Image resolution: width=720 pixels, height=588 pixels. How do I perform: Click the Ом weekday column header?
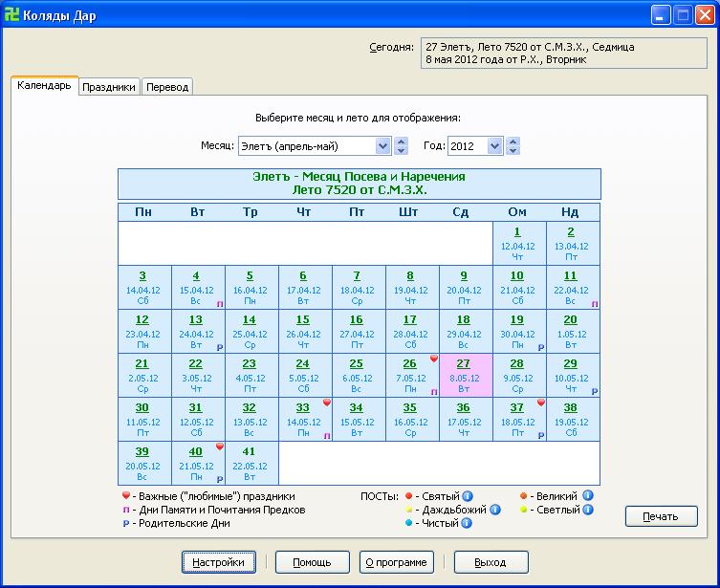[517, 212]
